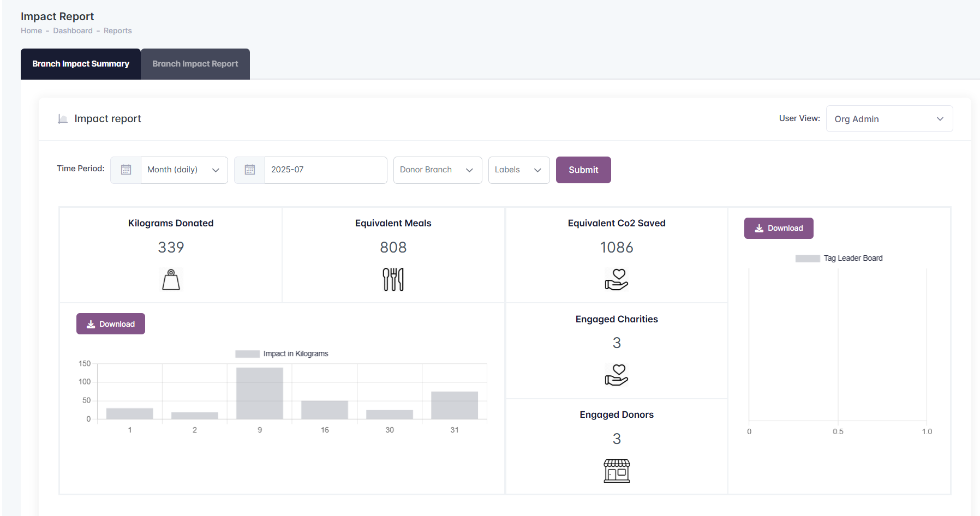
Task: Expand the Org Admin user view selector
Action: (x=889, y=119)
